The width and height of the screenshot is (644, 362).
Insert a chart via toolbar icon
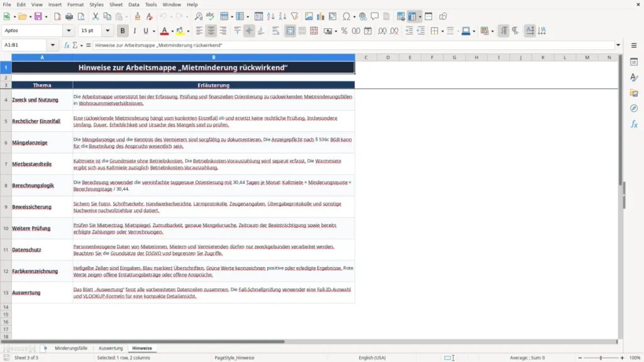pyautogui.click(x=320, y=16)
